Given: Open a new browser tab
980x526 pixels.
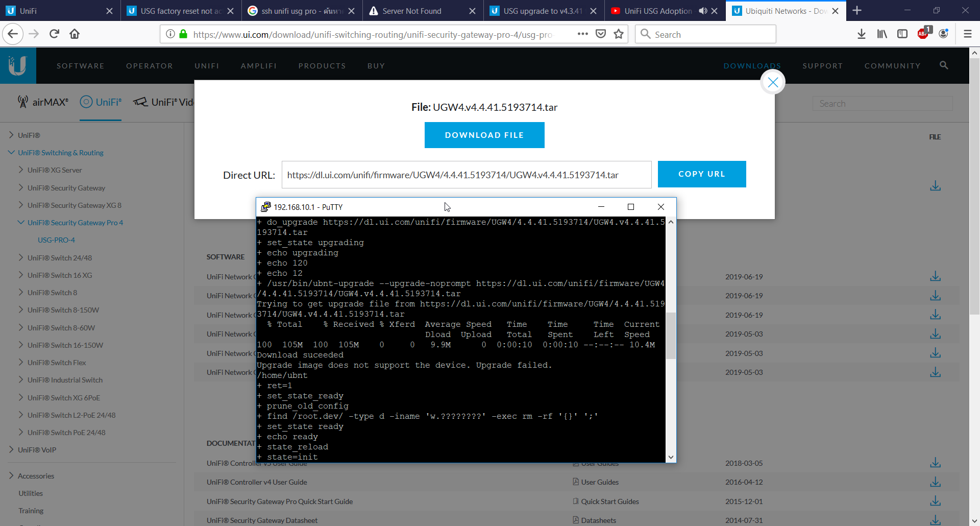Looking at the screenshot, I should coord(857,11).
